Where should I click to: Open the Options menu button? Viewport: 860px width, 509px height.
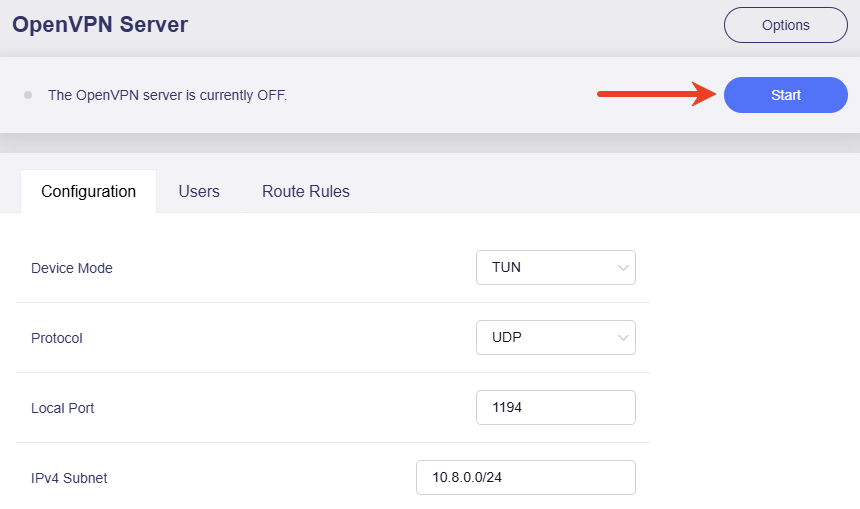pos(785,25)
